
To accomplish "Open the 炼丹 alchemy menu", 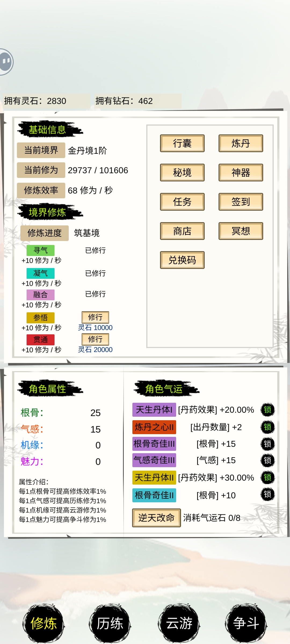I will pos(241,143).
